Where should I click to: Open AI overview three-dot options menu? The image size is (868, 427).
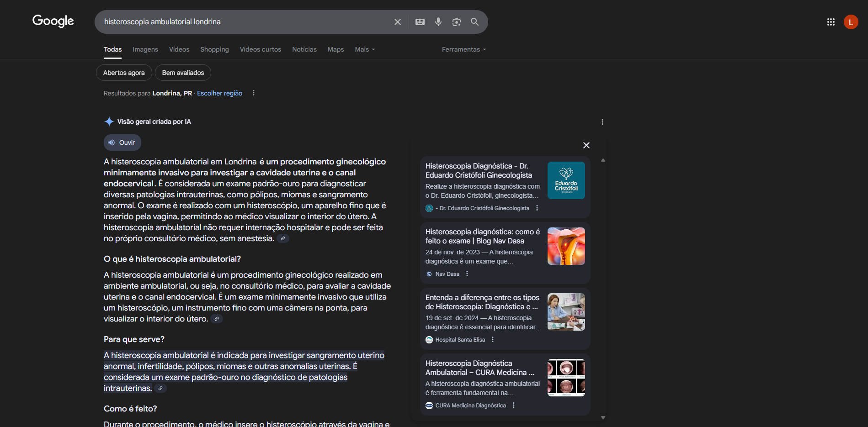point(602,122)
